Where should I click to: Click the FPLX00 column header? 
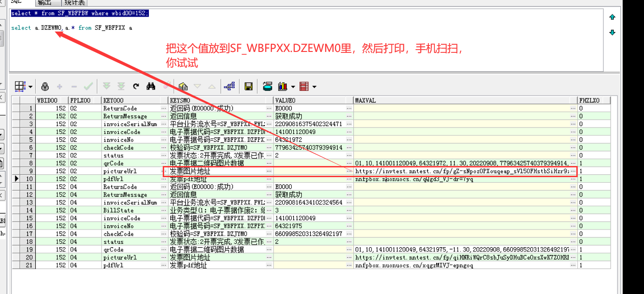(x=84, y=100)
